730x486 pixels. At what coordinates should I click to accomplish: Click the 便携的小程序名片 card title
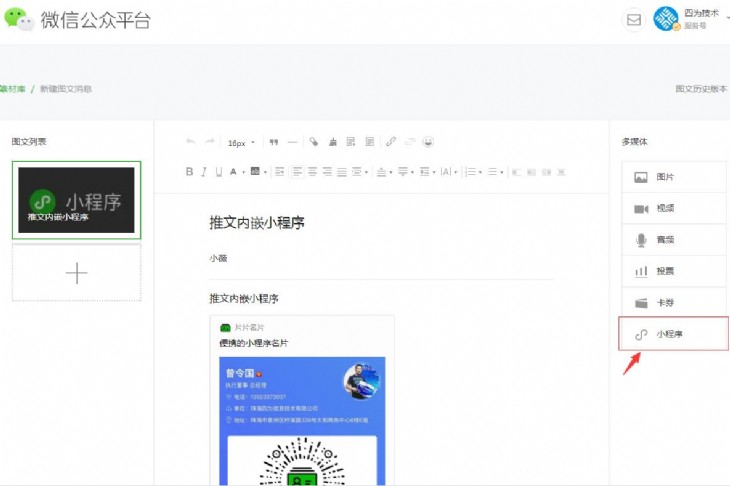[254, 343]
